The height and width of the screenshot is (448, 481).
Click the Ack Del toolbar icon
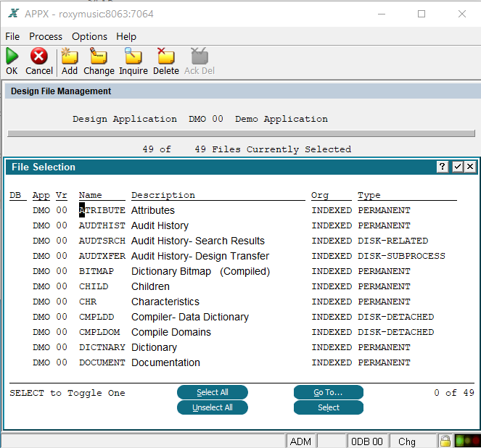click(200, 56)
